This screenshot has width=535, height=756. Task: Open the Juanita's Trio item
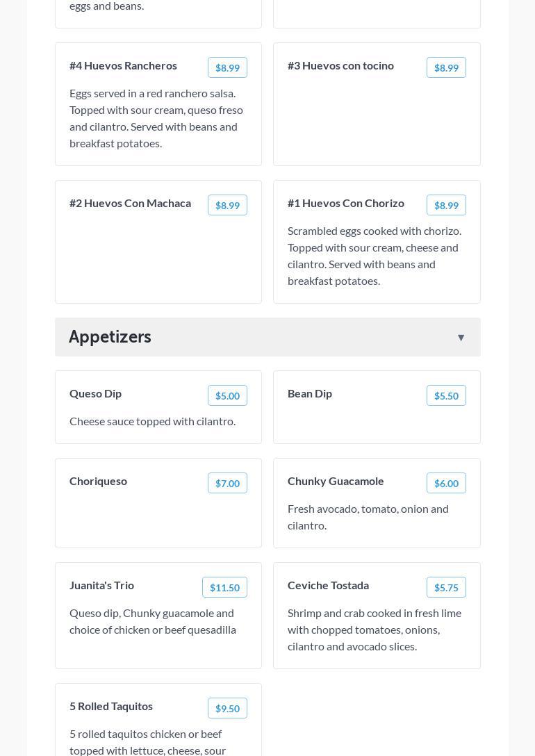point(102,585)
